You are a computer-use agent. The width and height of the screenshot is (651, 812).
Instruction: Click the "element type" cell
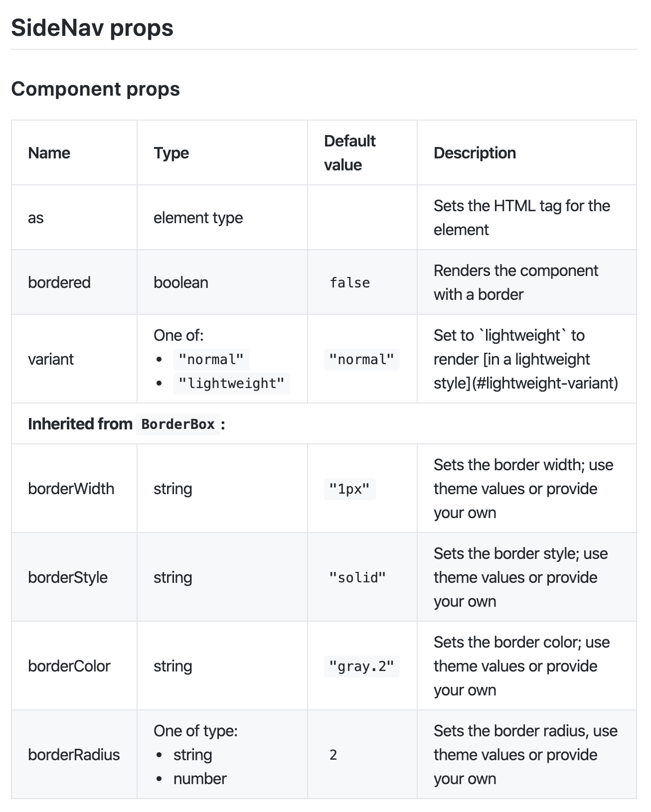tap(198, 218)
